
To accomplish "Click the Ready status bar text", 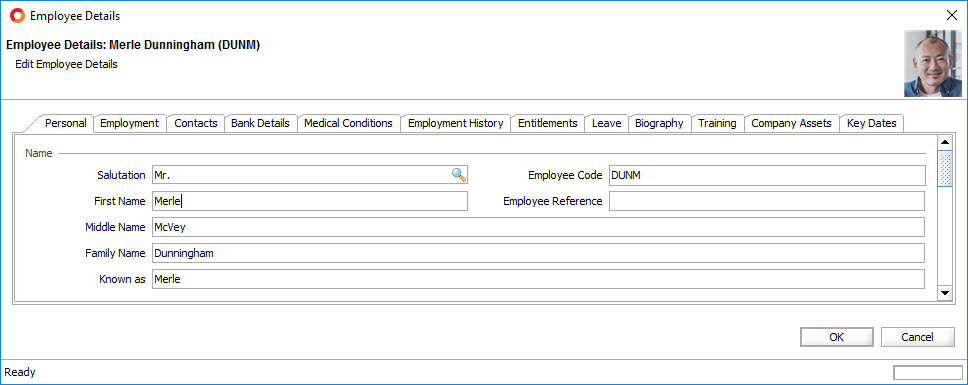I will point(20,372).
